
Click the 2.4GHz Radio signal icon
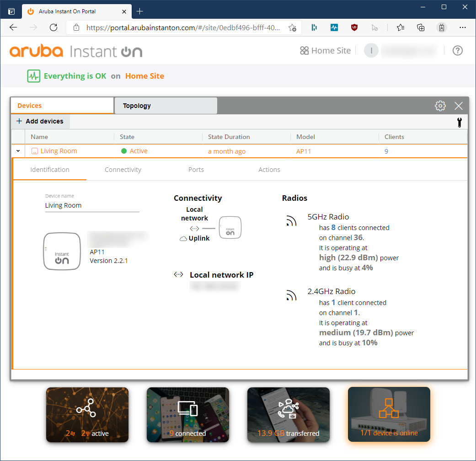291,295
